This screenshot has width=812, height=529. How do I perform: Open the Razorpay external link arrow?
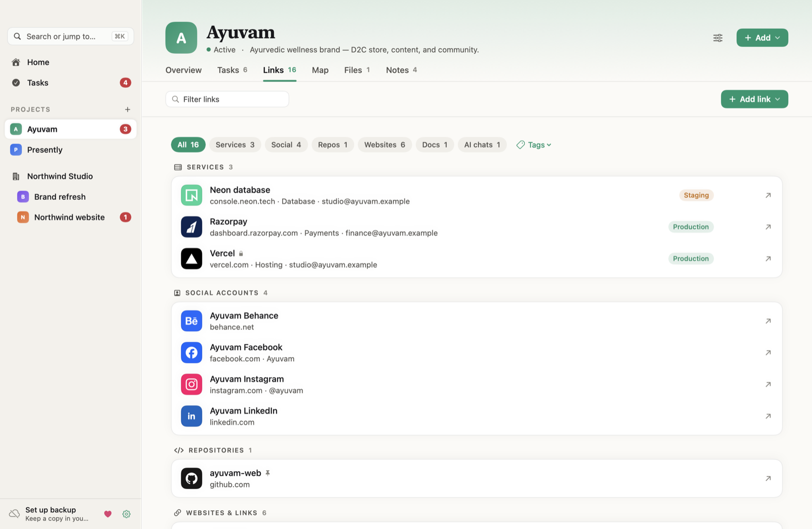pyautogui.click(x=768, y=227)
